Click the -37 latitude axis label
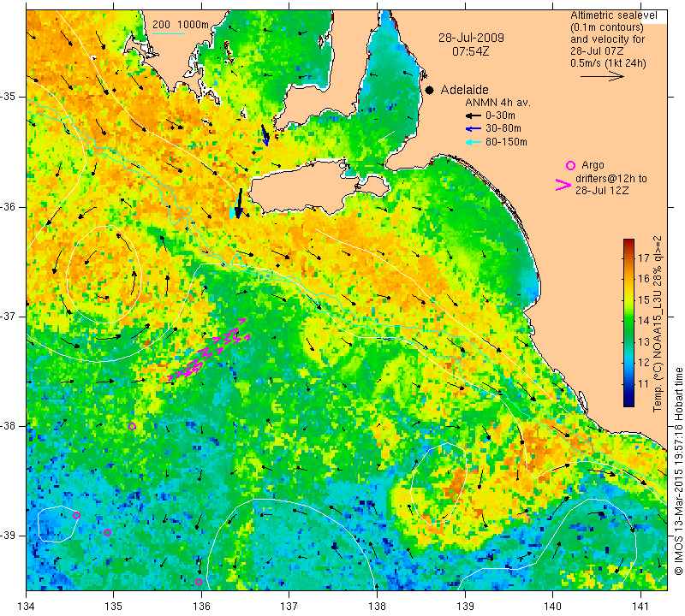The width and height of the screenshot is (685, 616). (x=9, y=316)
